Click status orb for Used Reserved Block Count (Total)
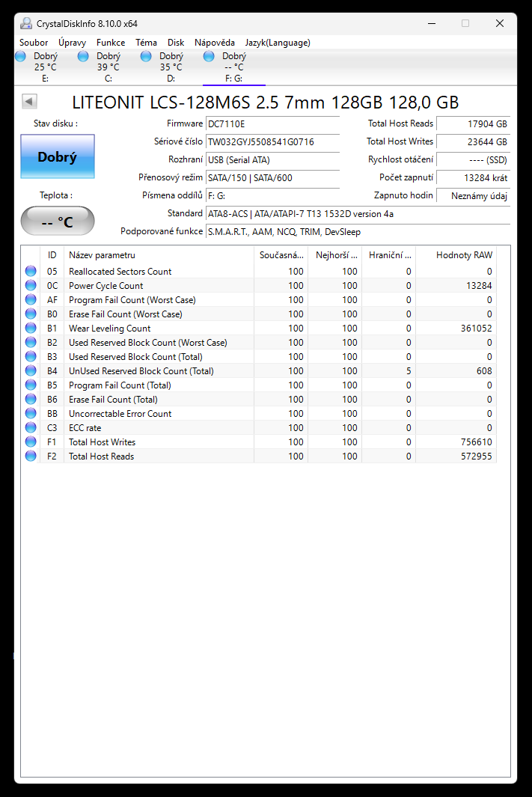 31,356
